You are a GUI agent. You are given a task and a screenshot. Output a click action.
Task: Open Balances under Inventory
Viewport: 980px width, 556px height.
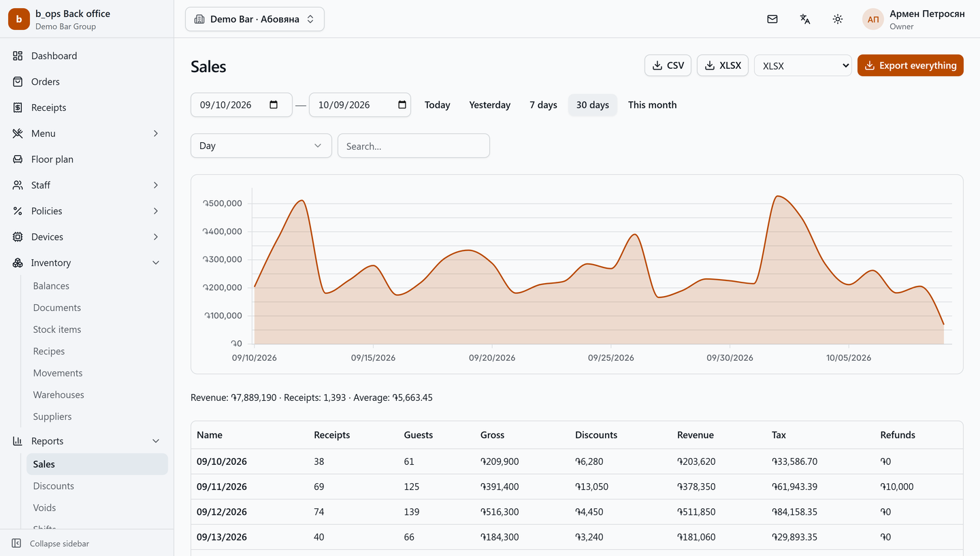[97, 286]
